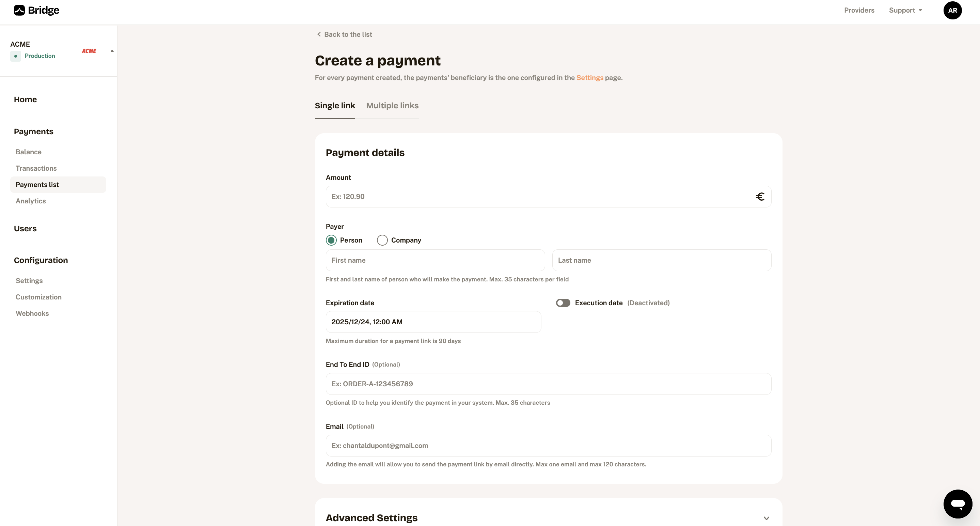Select the Company payer radio button
Image resolution: width=980 pixels, height=526 pixels.
tap(382, 240)
